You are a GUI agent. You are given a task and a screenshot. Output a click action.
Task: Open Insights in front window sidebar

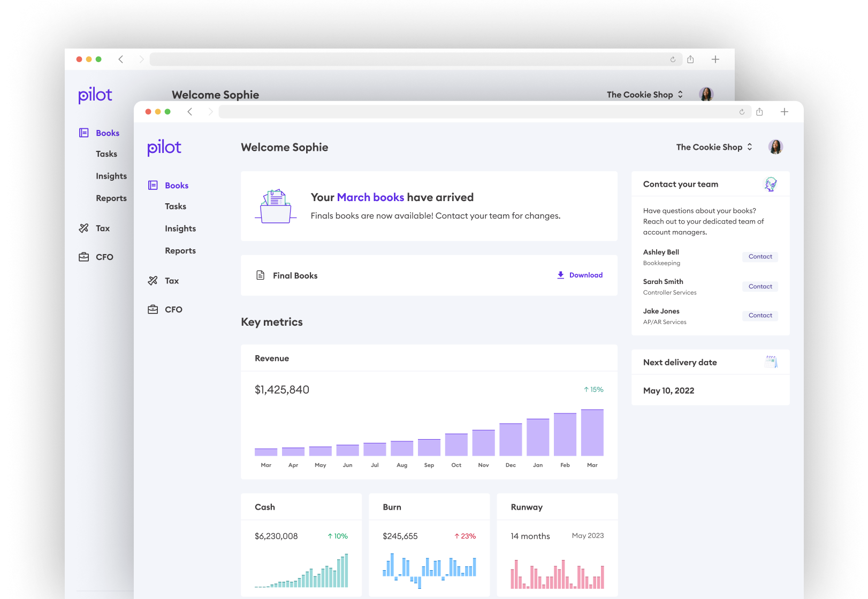pyautogui.click(x=180, y=228)
